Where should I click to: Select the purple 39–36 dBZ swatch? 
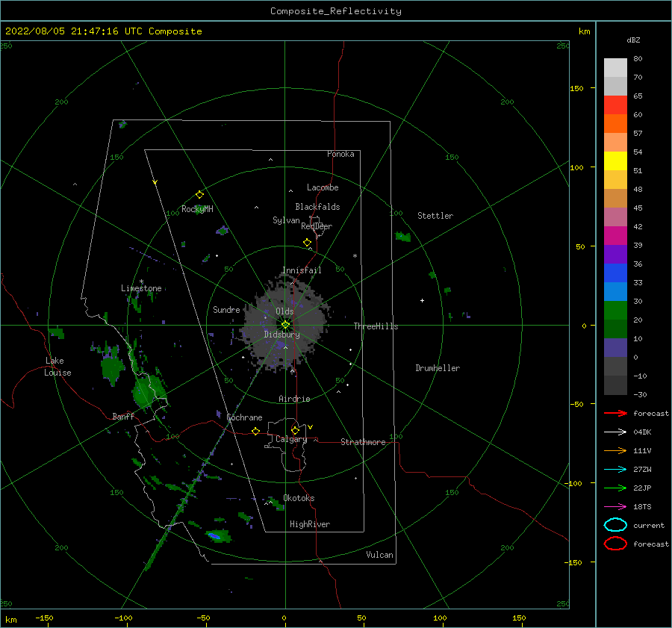(615, 255)
